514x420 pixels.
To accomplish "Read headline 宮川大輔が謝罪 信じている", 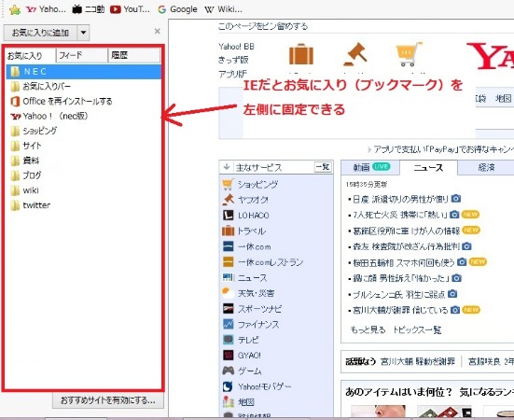I will [x=400, y=310].
